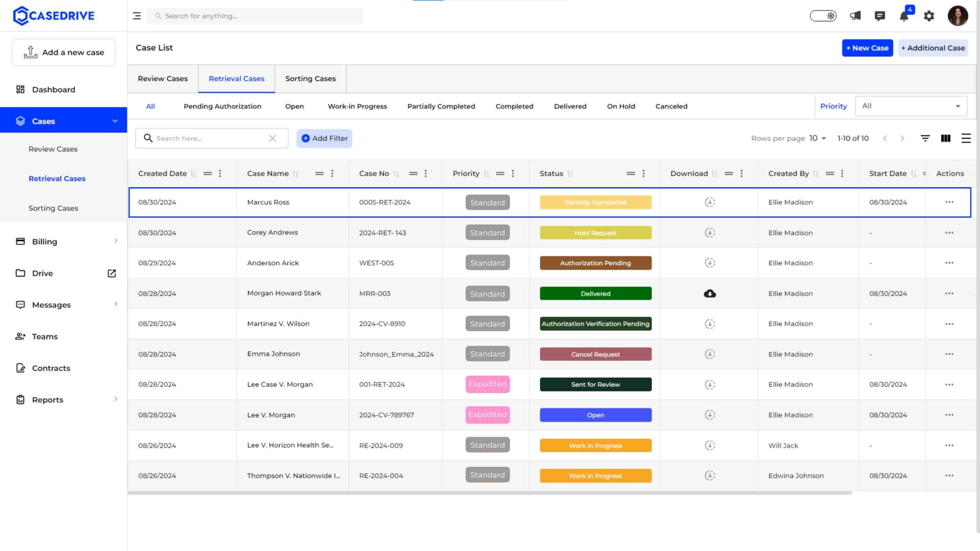Open Download column options menu
The width and height of the screenshot is (980, 551).
click(x=741, y=173)
